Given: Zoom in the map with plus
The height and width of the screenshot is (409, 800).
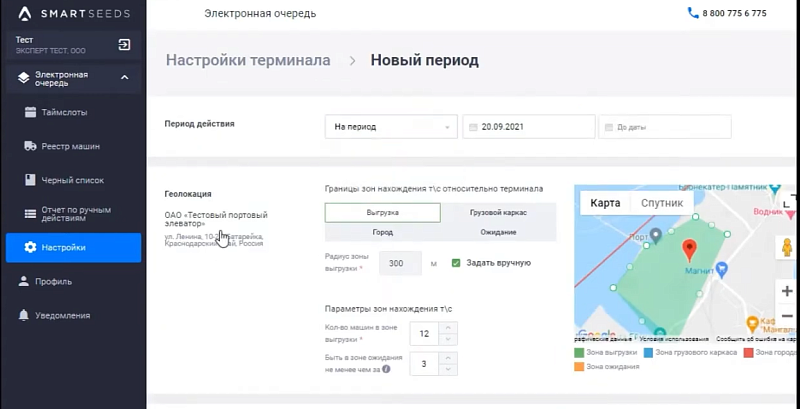Looking at the screenshot, I should click(787, 291).
